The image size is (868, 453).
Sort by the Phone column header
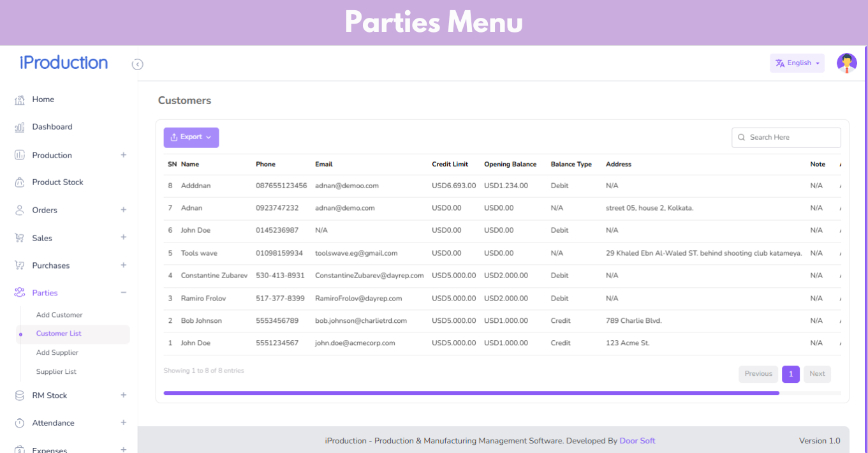click(265, 165)
